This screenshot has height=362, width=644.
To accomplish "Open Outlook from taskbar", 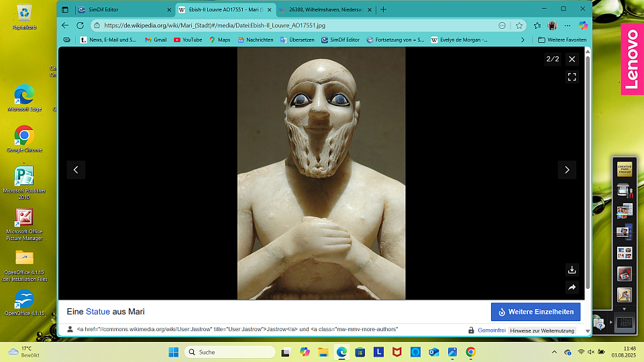I will (434, 352).
